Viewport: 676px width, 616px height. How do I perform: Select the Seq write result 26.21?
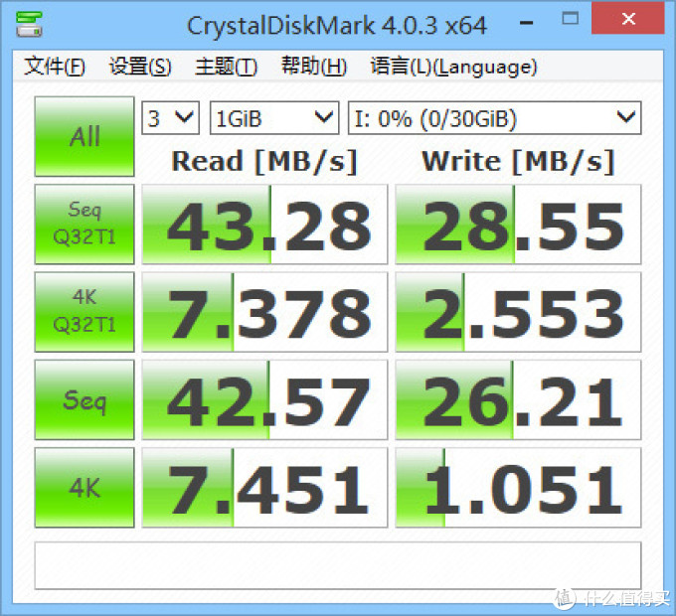click(x=518, y=399)
